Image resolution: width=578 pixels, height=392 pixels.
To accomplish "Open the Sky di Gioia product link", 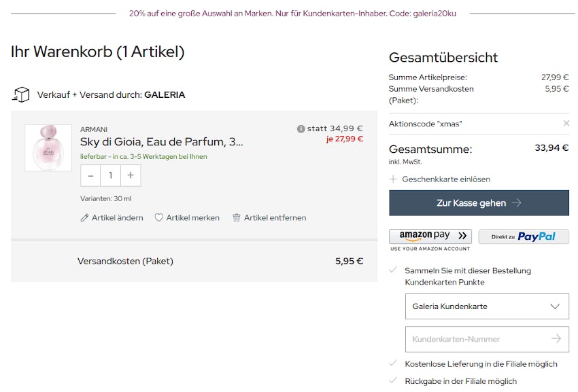I will 161,142.
